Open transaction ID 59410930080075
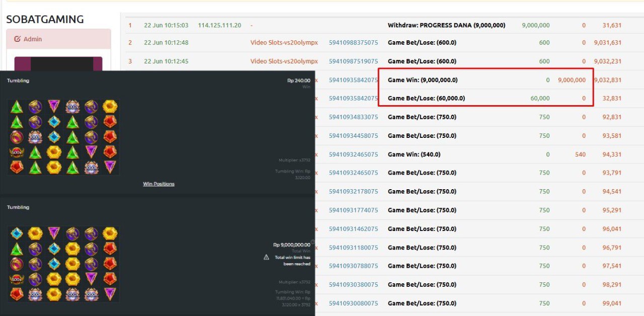This screenshot has width=644, height=316. (353, 303)
